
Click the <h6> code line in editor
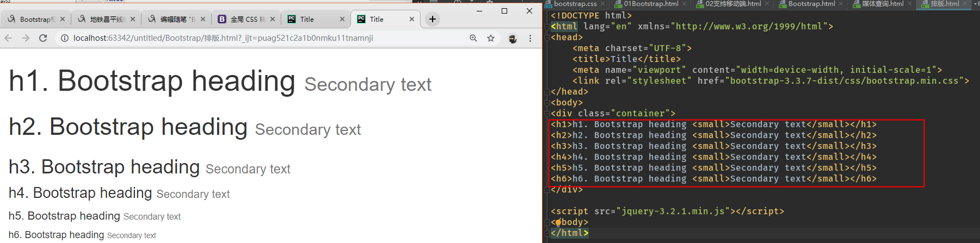pos(713,179)
